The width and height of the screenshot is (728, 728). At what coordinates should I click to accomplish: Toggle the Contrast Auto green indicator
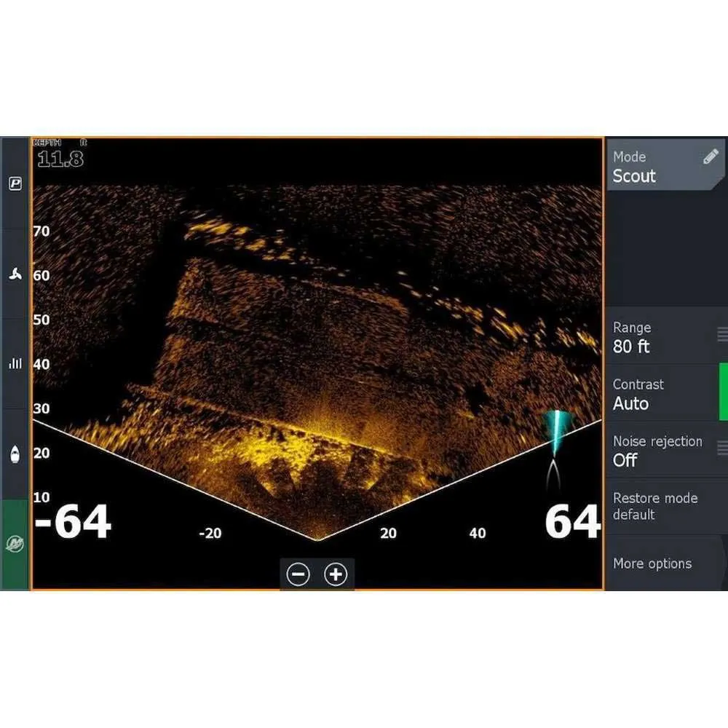click(x=723, y=392)
